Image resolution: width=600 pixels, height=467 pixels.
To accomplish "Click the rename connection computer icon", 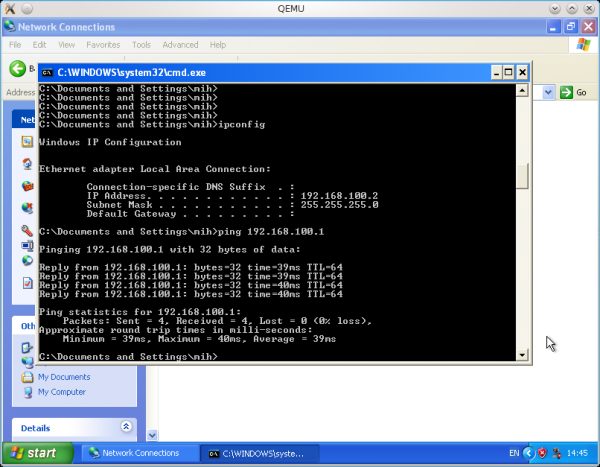I will point(27,245).
